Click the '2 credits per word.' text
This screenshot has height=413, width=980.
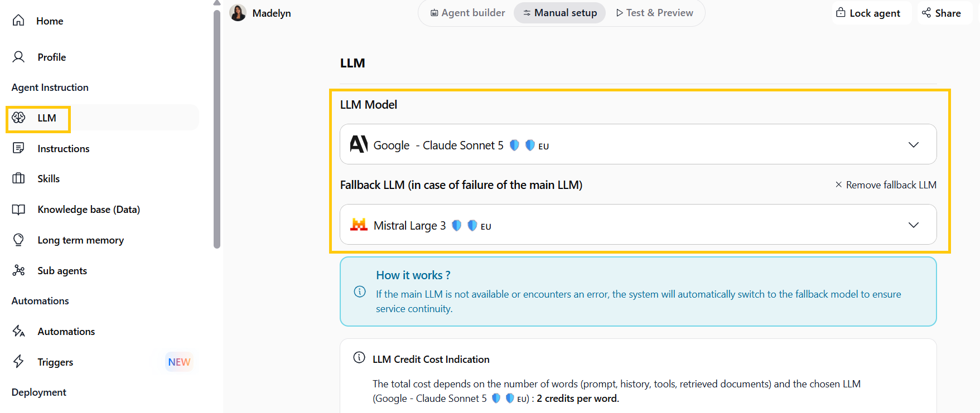tap(578, 398)
